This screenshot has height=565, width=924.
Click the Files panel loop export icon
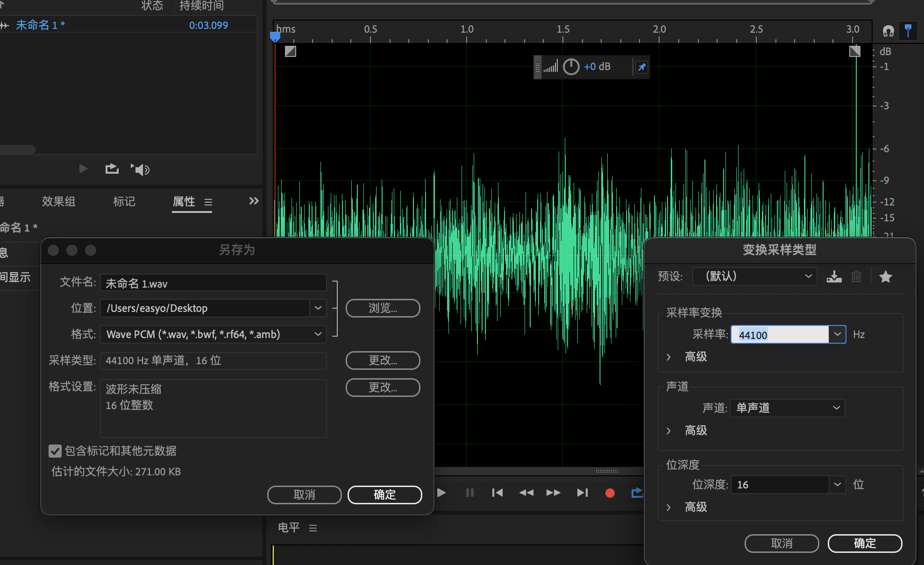click(x=112, y=169)
